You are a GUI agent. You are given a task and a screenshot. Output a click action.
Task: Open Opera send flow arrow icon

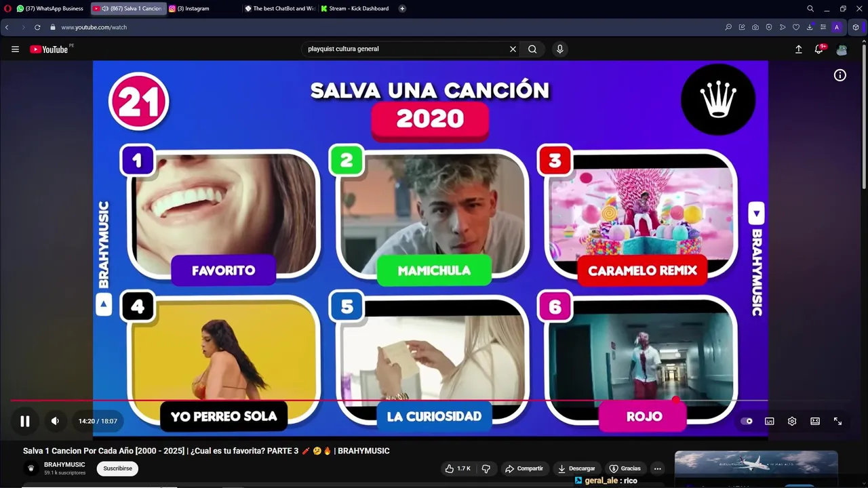[783, 27]
